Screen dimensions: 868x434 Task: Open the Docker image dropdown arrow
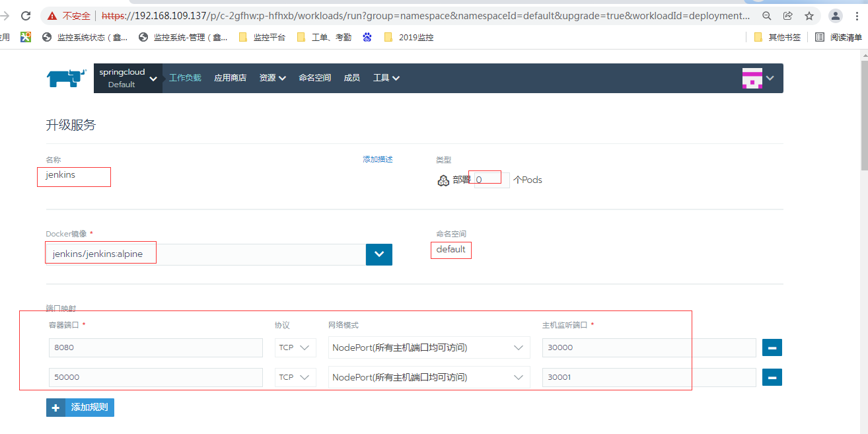379,254
